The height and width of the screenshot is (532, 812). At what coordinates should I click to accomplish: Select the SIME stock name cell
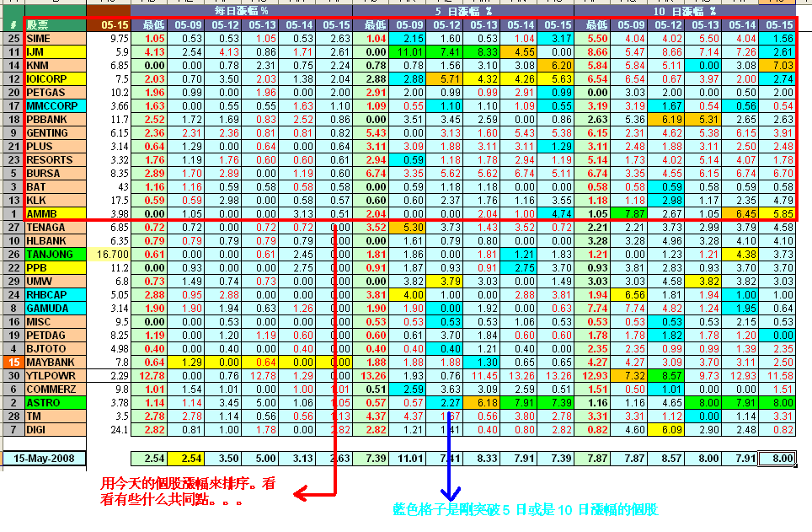point(55,39)
